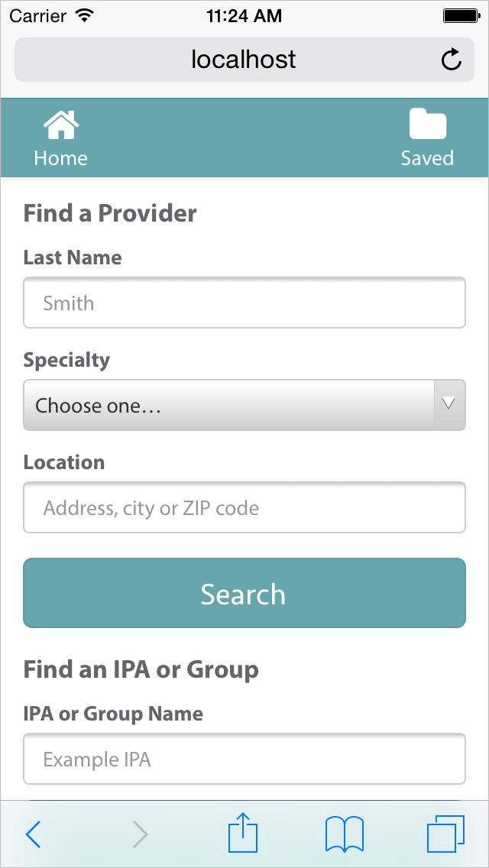Focus the Last Name field showing Smith
The height and width of the screenshot is (868, 489).
[x=244, y=303]
